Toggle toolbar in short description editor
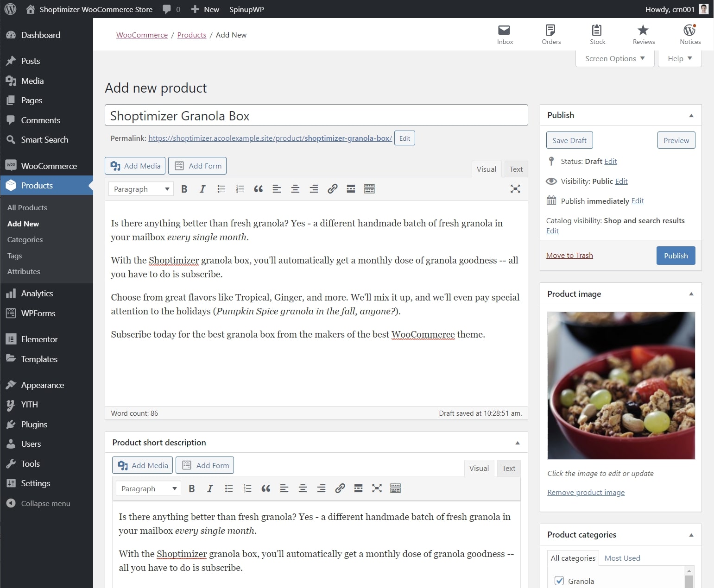 pos(395,488)
